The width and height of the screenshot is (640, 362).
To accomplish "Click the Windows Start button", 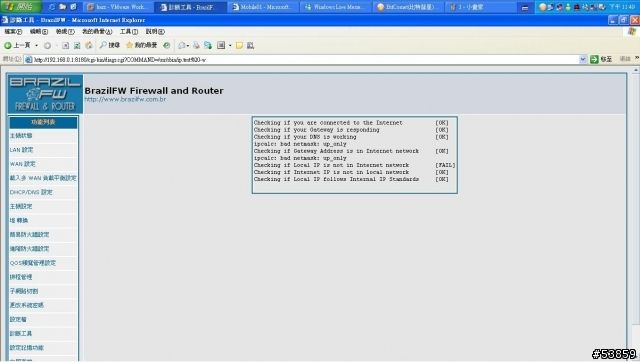I will click(x=20, y=7).
